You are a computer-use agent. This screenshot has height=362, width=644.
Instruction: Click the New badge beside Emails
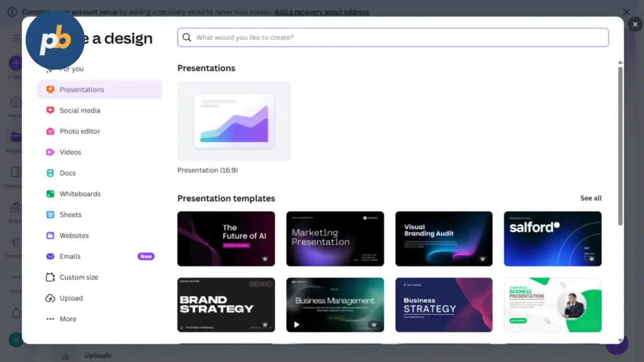[x=146, y=256]
